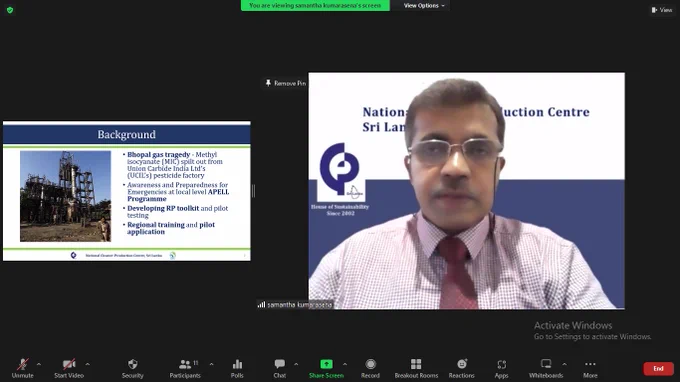This screenshot has width=680, height=382.
Task: Click the green encryption shield icon
Action: [x=10, y=10]
